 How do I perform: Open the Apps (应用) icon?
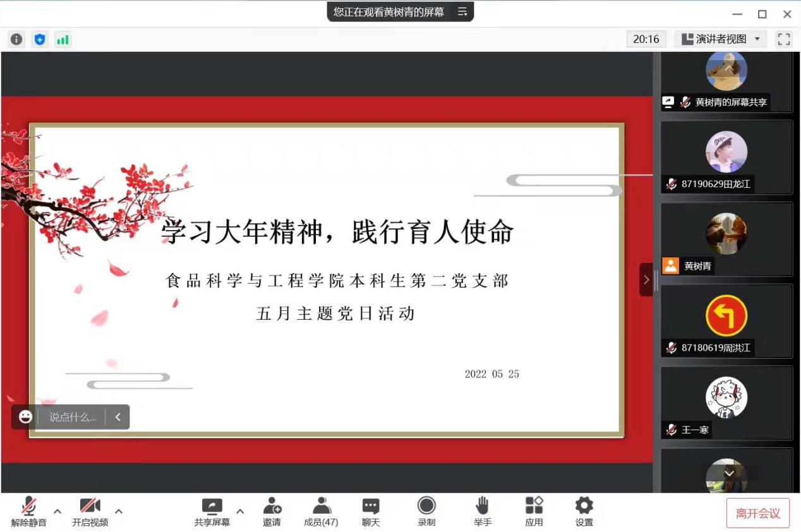tap(534, 511)
